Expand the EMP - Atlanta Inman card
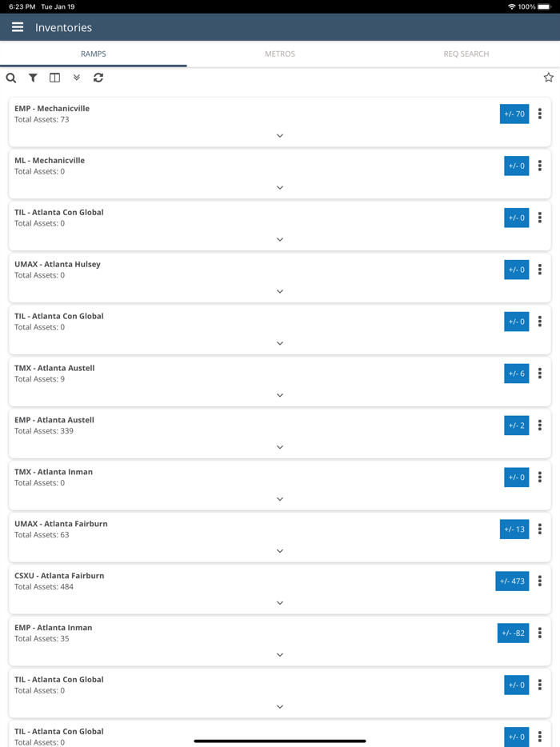 [280, 655]
